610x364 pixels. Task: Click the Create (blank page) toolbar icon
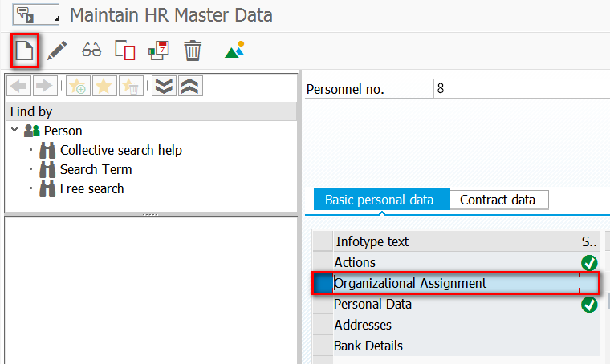click(x=25, y=51)
